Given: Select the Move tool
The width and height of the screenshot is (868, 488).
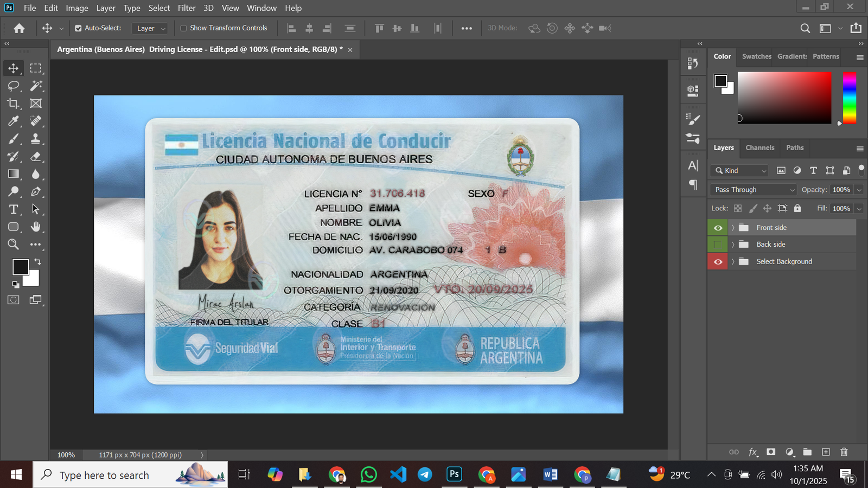Looking at the screenshot, I should click(x=13, y=68).
